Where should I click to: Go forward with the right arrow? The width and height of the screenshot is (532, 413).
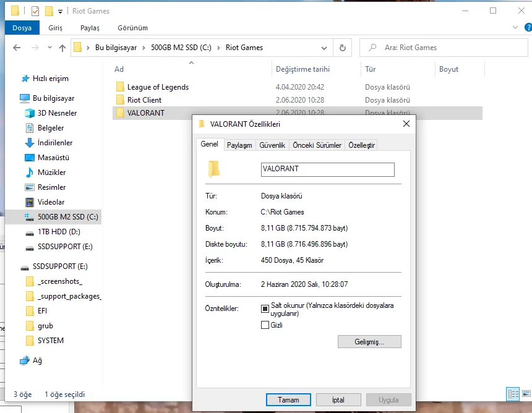coord(35,48)
